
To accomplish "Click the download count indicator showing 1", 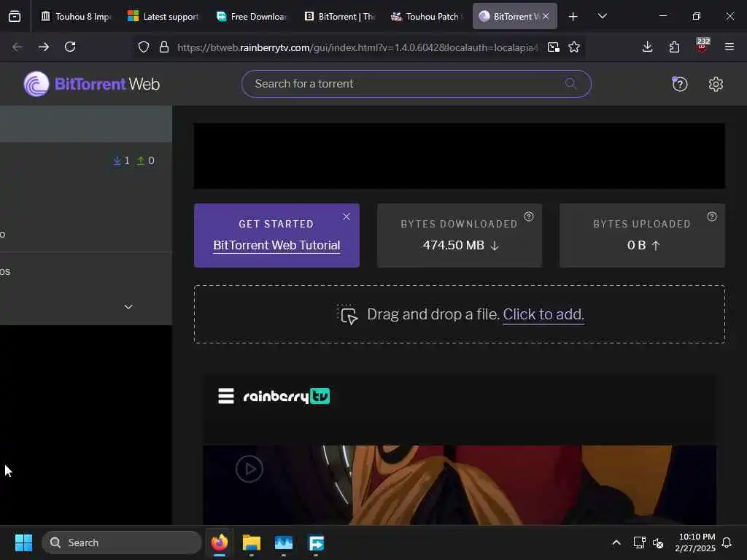I will 122,160.
